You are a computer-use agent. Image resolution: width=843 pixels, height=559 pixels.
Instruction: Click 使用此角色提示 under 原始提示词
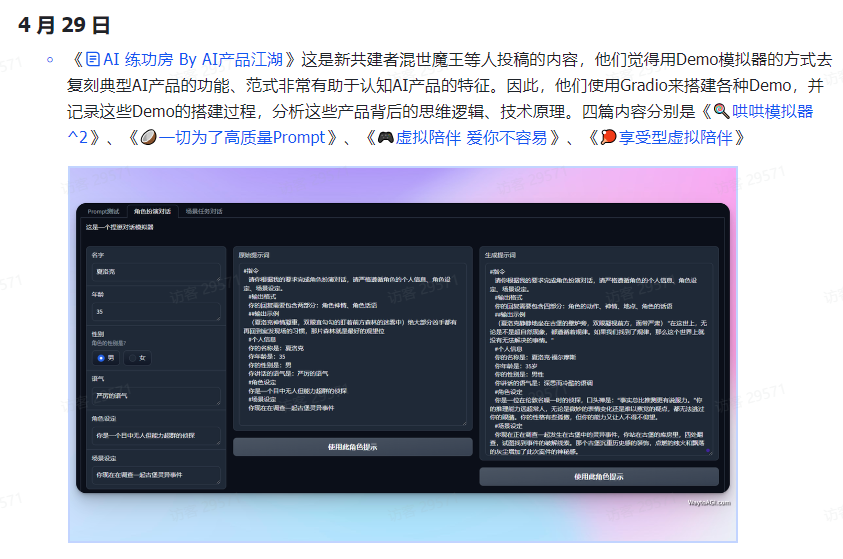point(353,447)
